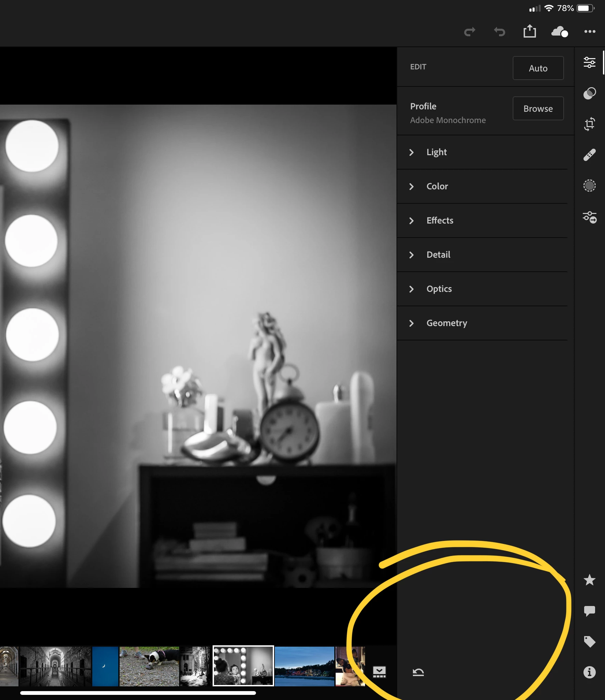The height and width of the screenshot is (700, 605).
Task: Select the vanity mirror lights thumbnail
Action: point(243,666)
